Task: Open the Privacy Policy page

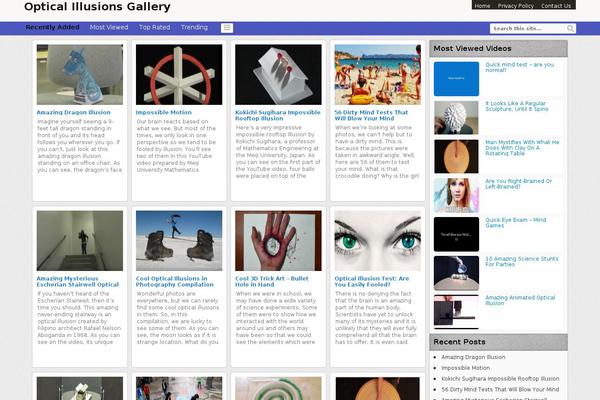Action: (515, 6)
